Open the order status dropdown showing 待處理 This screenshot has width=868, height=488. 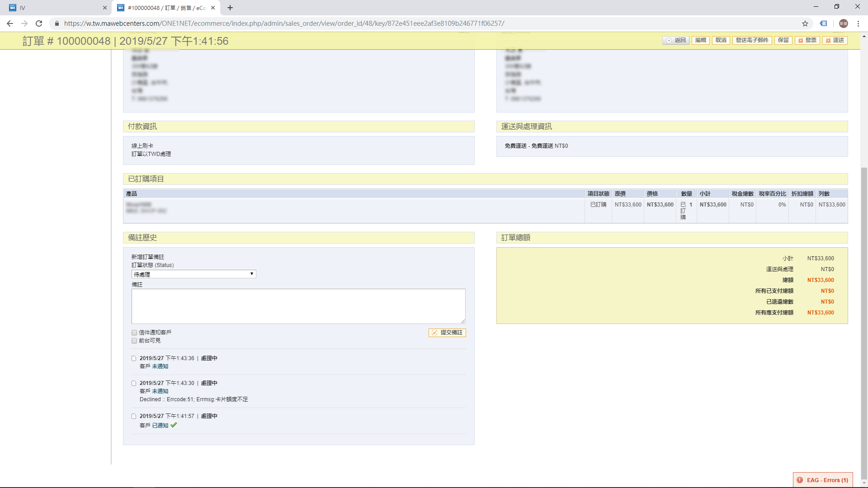tap(193, 274)
